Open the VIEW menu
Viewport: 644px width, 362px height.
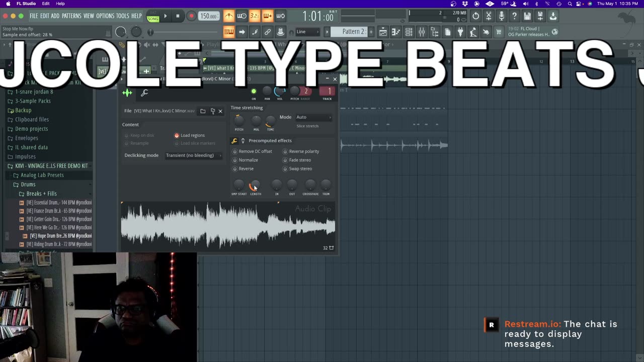(89, 16)
